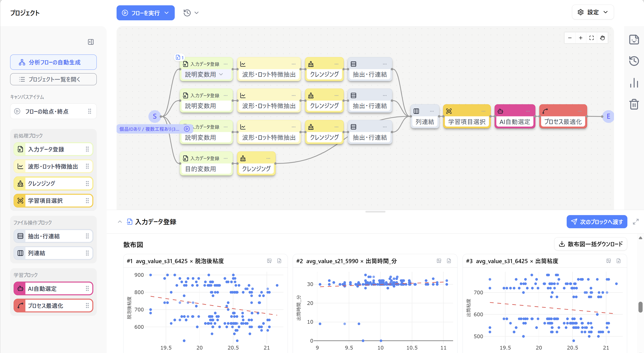Collapse the 入力データ登録 bottom panel chevron
This screenshot has width=644, height=353.
[120, 222]
